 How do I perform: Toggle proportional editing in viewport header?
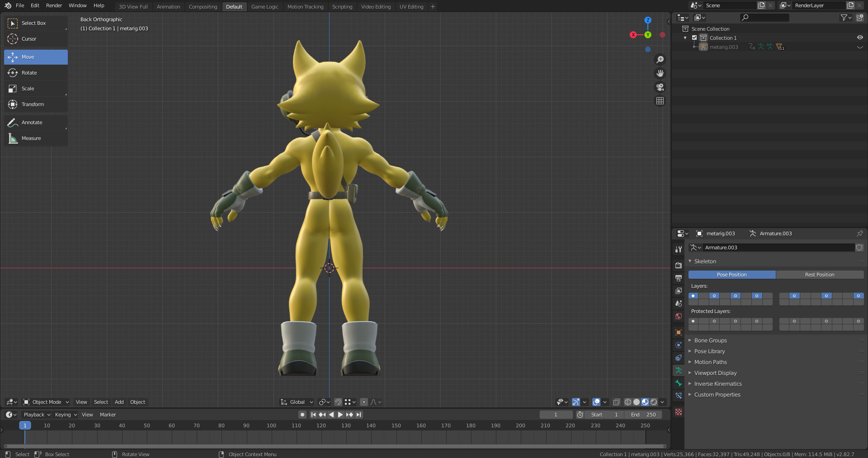(364, 402)
